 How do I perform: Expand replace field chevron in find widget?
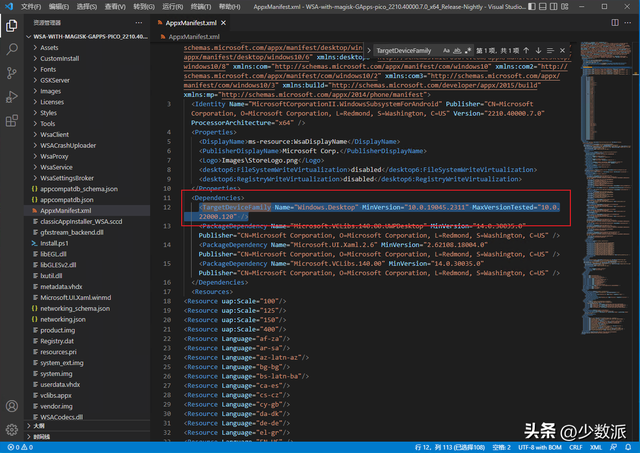(x=368, y=49)
